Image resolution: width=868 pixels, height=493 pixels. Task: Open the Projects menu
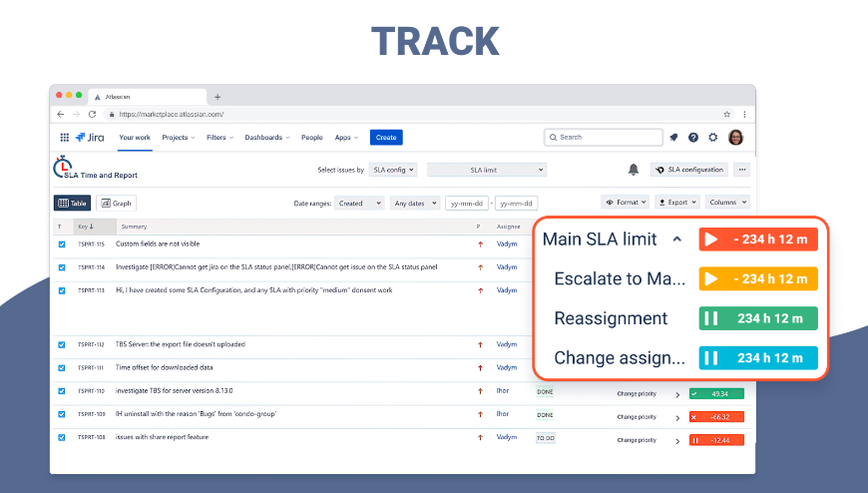tap(179, 138)
